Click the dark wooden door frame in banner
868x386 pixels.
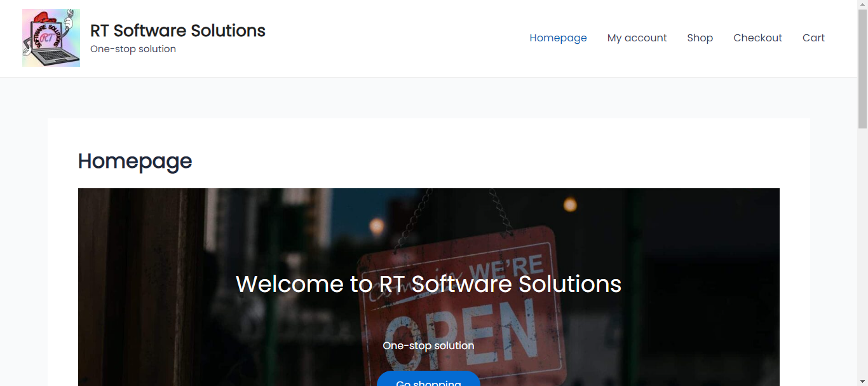[x=140, y=286]
